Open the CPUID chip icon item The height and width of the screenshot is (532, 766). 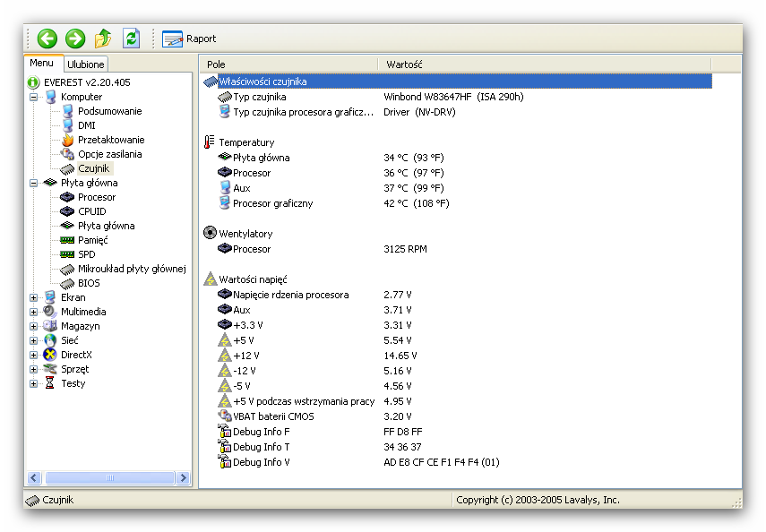click(x=91, y=211)
